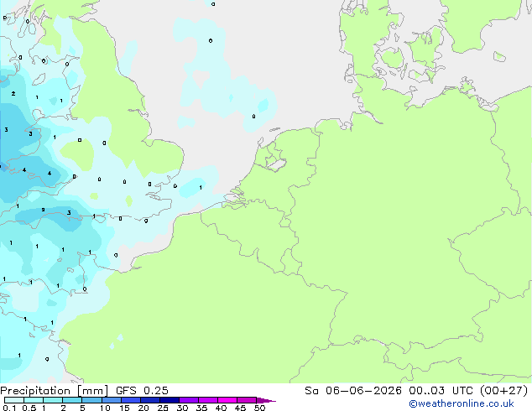Image resolution: width=532 pixels, height=411 pixels.
Task: Click the 0.1–0.5 mm legend colour swatch
Action: pos(14,400)
